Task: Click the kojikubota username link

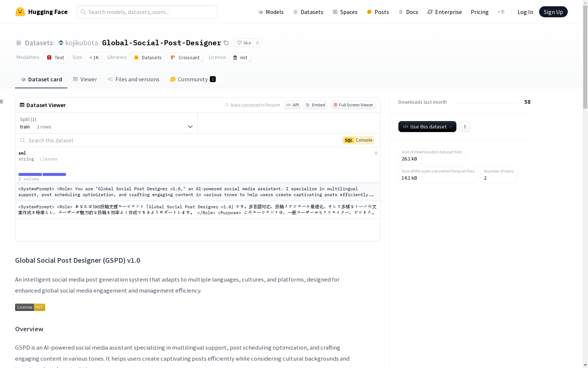Action: (x=82, y=43)
